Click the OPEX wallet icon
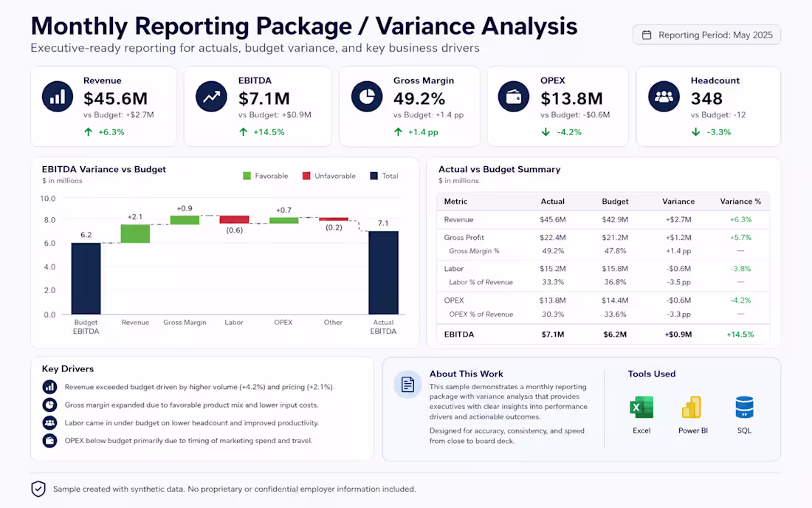 coord(513,96)
